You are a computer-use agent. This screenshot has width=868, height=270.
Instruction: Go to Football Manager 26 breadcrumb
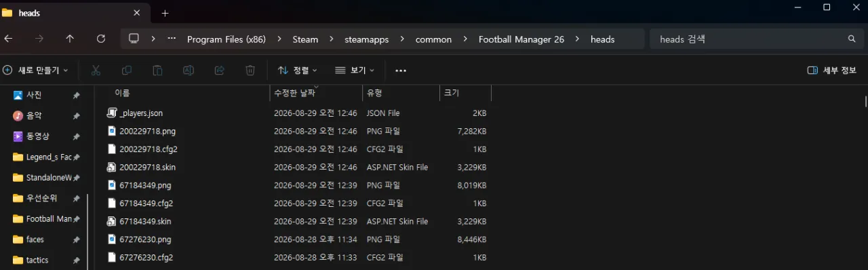(521, 39)
